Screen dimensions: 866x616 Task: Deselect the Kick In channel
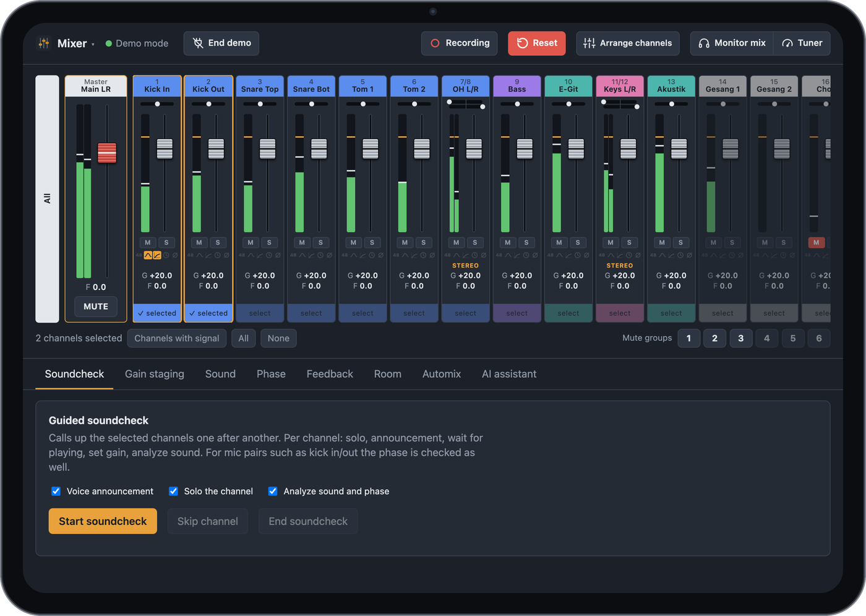(157, 313)
